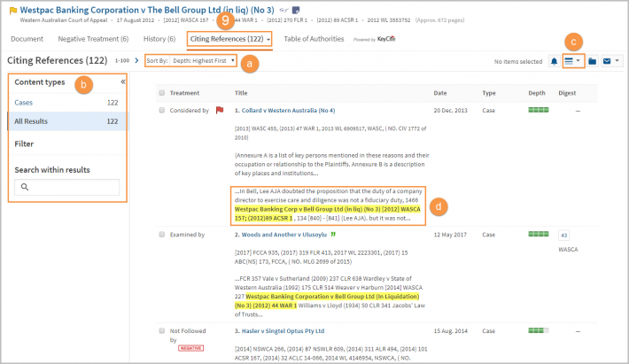Image resolution: width=629 pixels, height=364 pixels.
Task: Click the Cases content type link
Action: 23,103
